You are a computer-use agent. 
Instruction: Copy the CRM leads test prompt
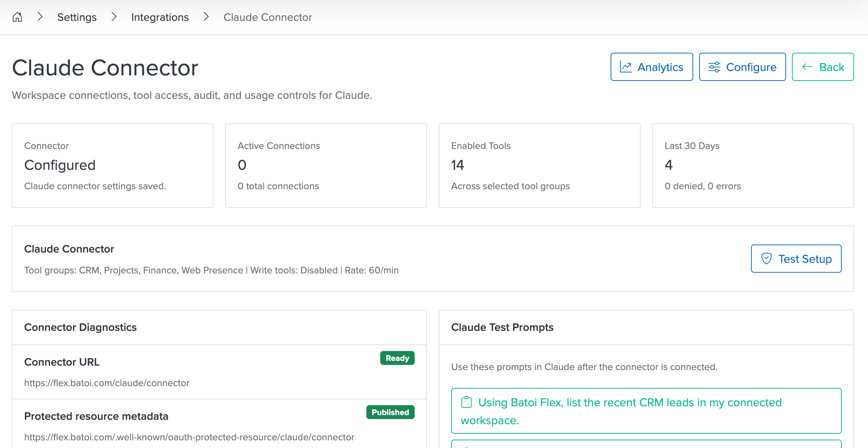pyautogui.click(x=646, y=411)
